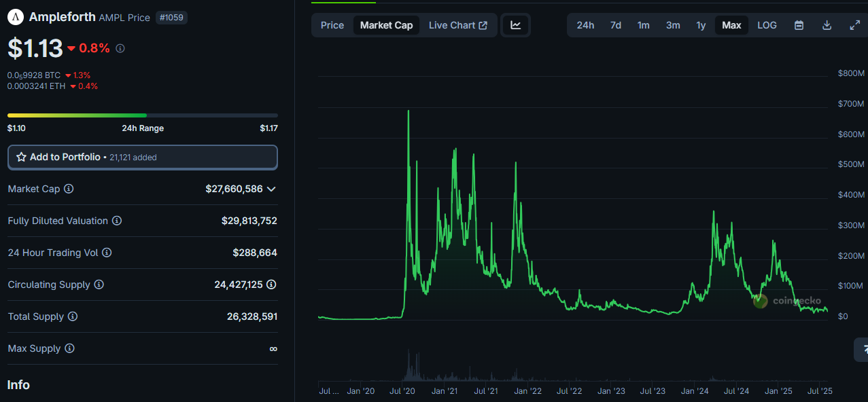Image resolution: width=868 pixels, height=402 pixels.
Task: Open the price info icon beside 0.8%
Action: 120,48
